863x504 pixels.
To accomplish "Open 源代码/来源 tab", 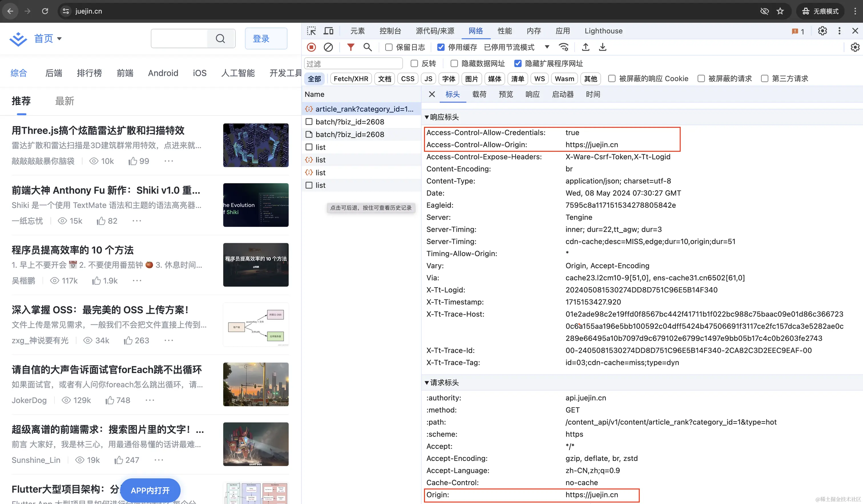I will (x=435, y=31).
